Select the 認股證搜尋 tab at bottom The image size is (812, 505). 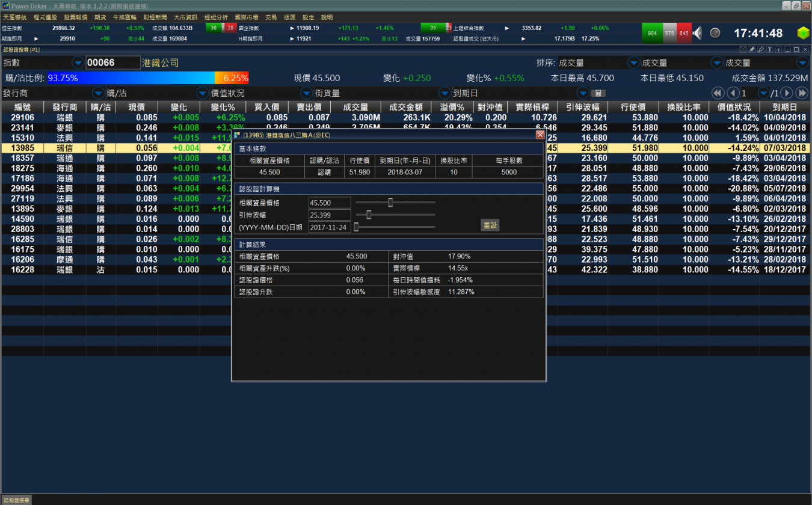16,500
